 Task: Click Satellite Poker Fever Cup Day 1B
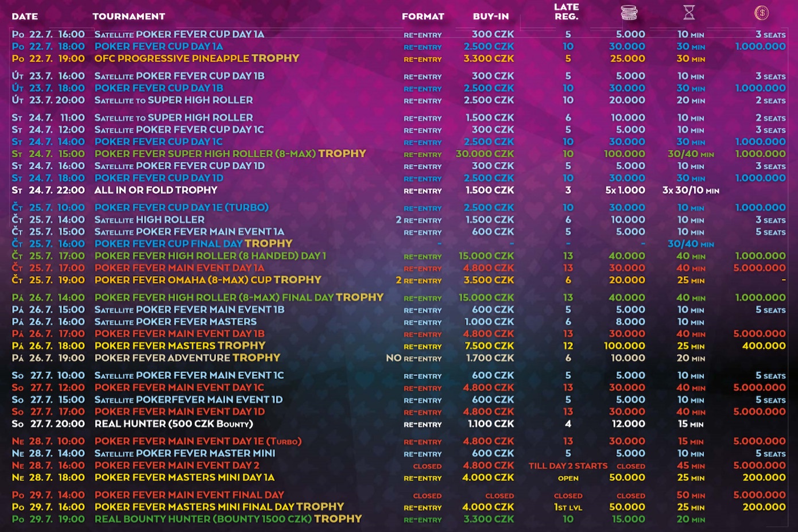[x=179, y=76]
